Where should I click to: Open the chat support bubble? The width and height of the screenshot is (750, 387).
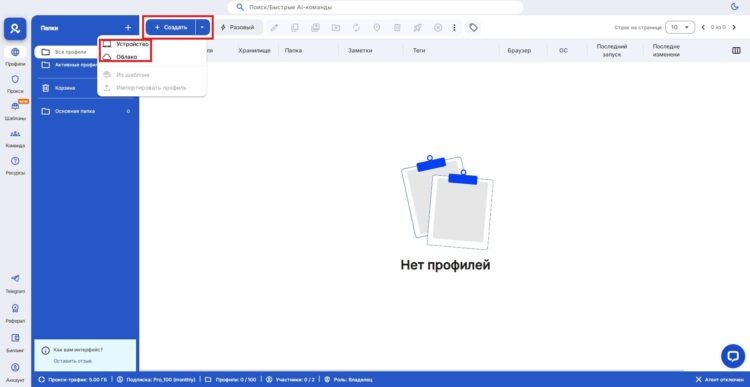click(x=733, y=356)
